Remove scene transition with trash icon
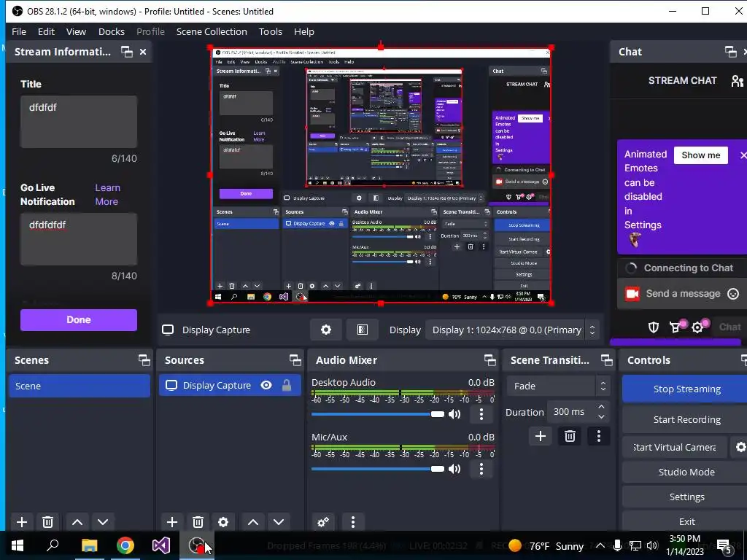 [x=570, y=436]
